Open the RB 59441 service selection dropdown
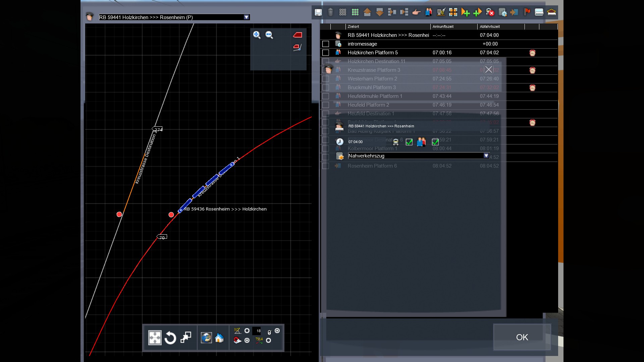Image resolution: width=644 pixels, height=362 pixels. (247, 17)
